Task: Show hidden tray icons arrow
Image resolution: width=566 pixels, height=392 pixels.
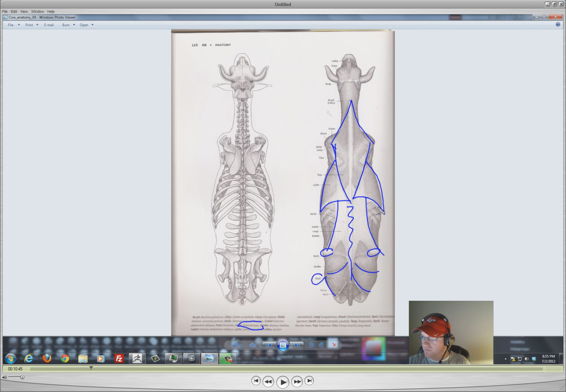Action: pyautogui.click(x=505, y=359)
